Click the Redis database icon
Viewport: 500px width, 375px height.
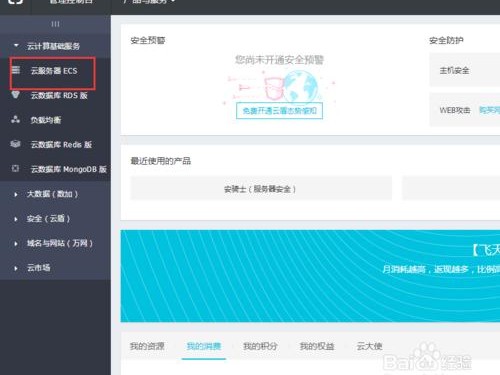(16, 144)
